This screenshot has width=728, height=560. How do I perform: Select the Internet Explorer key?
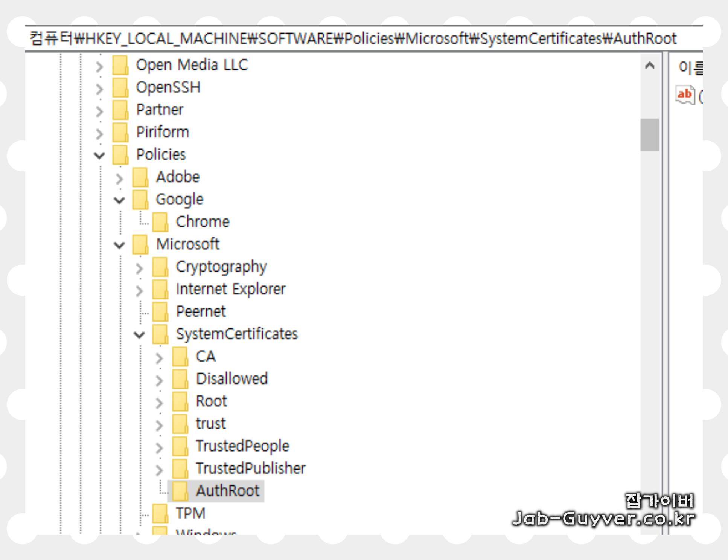point(230,289)
